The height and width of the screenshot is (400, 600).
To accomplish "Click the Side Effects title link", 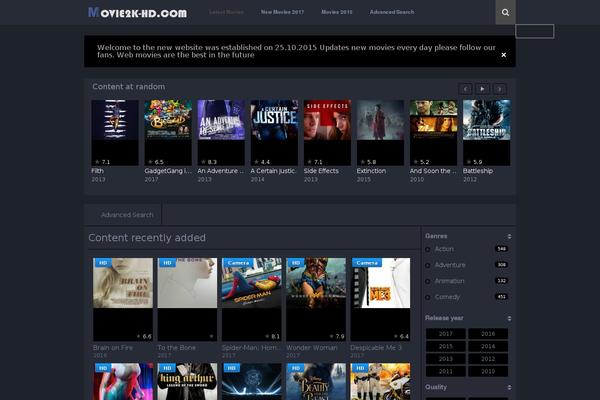I will tap(321, 171).
